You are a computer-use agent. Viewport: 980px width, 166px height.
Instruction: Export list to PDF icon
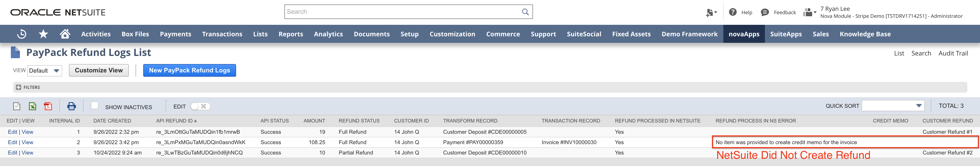point(48,106)
